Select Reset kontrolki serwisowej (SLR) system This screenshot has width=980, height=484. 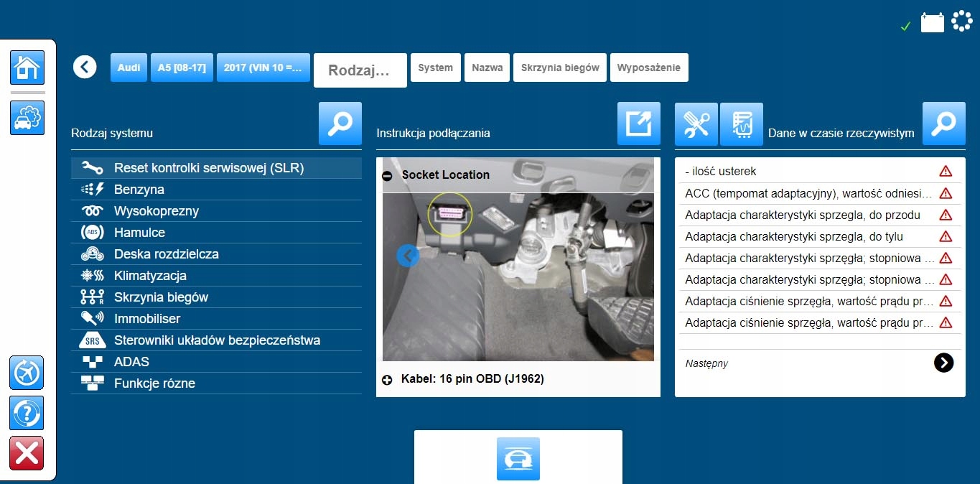point(208,168)
